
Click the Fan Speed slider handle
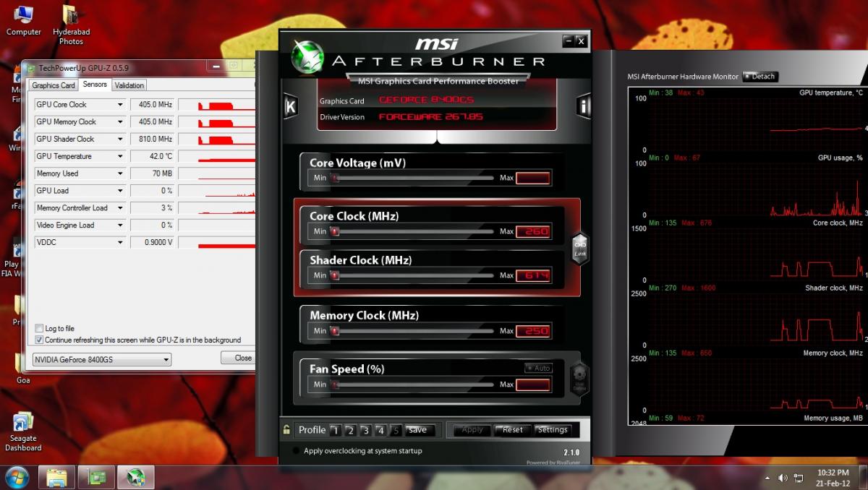click(x=335, y=384)
